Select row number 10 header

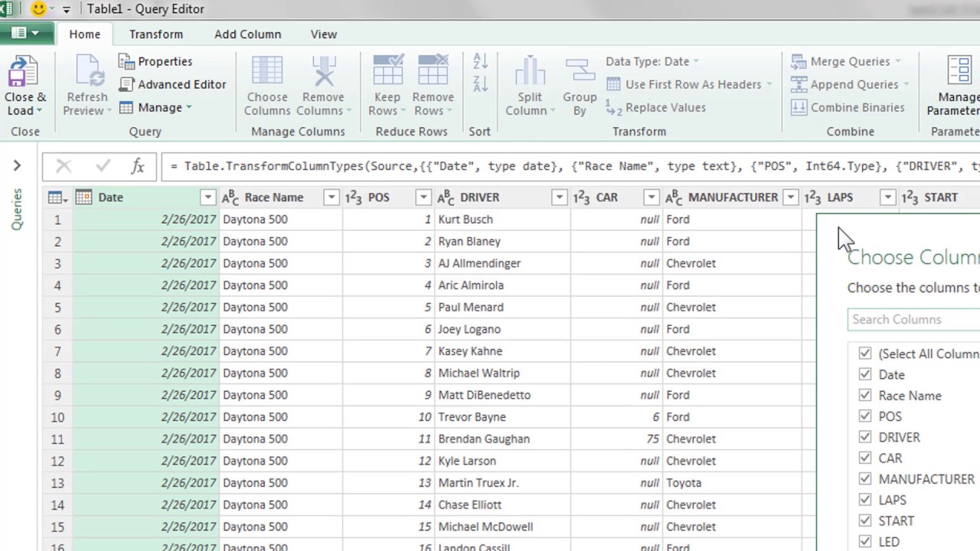[x=57, y=417]
